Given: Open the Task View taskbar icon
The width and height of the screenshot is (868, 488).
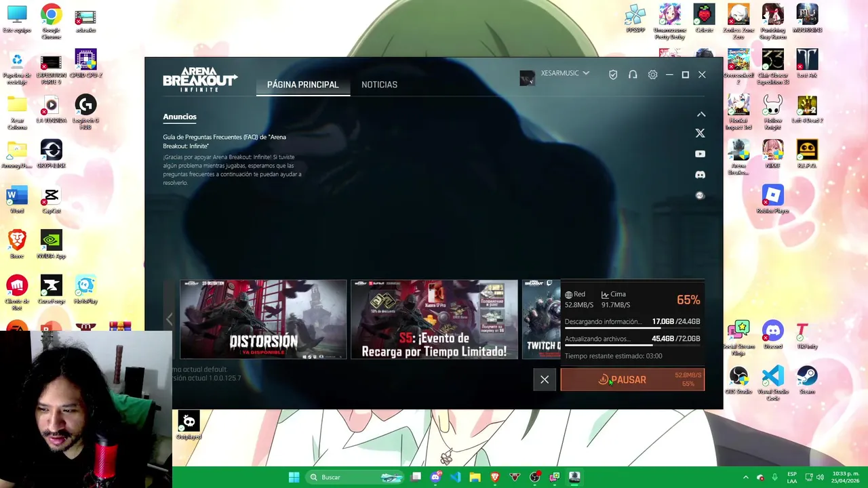Looking at the screenshot, I should (x=416, y=477).
